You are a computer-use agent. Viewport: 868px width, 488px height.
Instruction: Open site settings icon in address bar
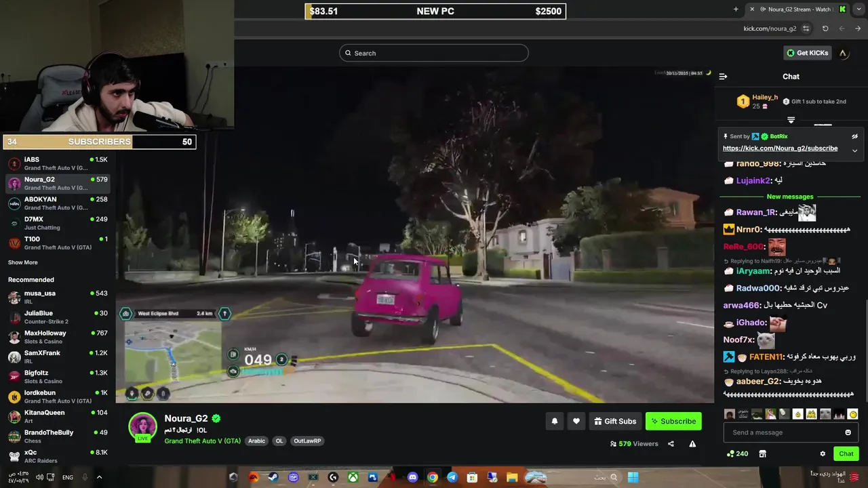806,28
